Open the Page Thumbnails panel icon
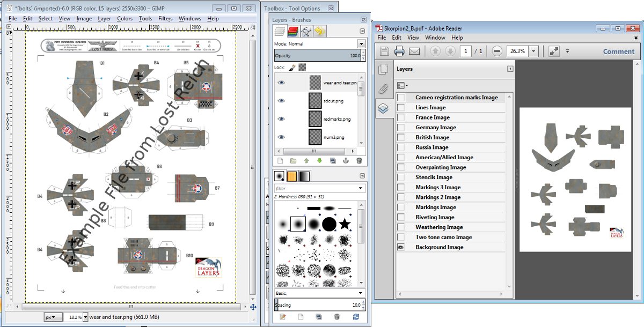 coord(383,69)
